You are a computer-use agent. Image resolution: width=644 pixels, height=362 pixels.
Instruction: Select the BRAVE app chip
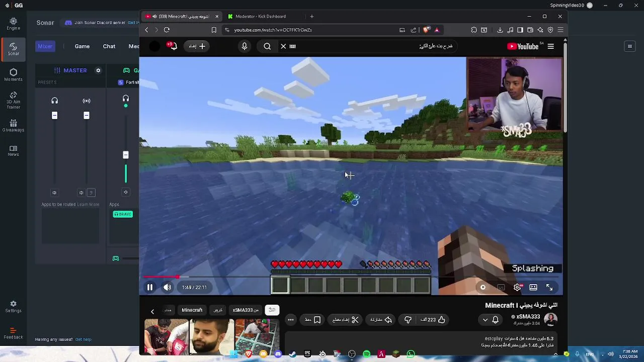(123, 214)
